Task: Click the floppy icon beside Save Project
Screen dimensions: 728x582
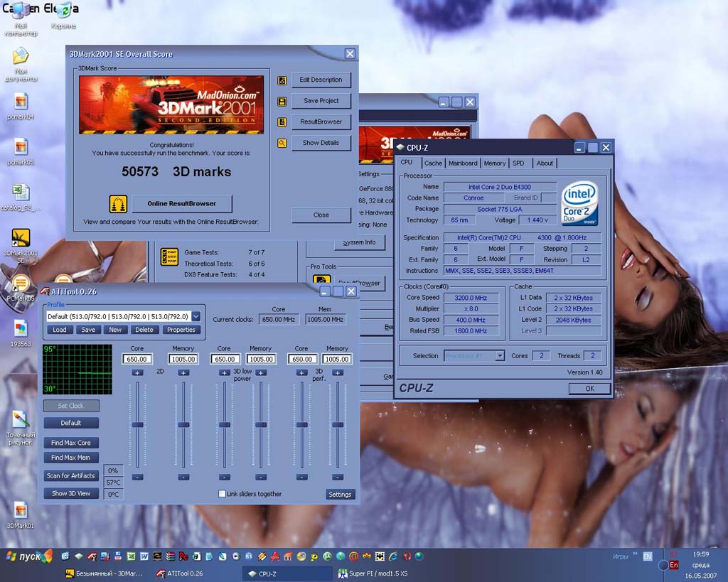Action: 282,101
